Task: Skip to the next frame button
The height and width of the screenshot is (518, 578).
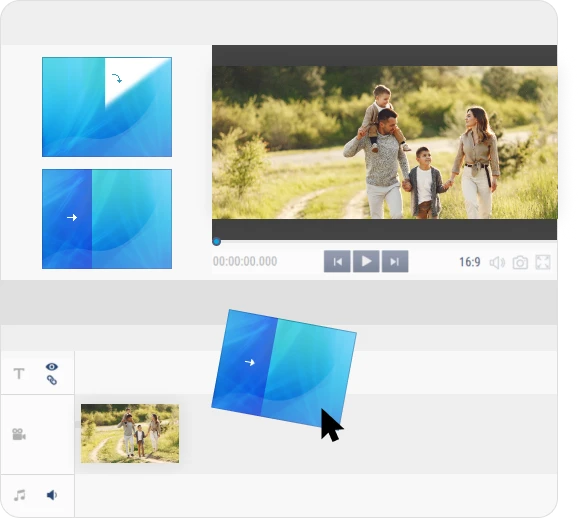Action: pyautogui.click(x=395, y=261)
